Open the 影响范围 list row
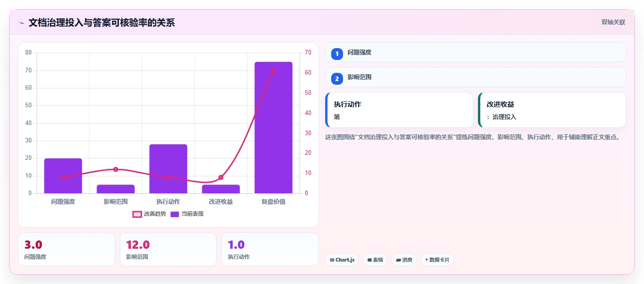 pyautogui.click(x=475, y=77)
